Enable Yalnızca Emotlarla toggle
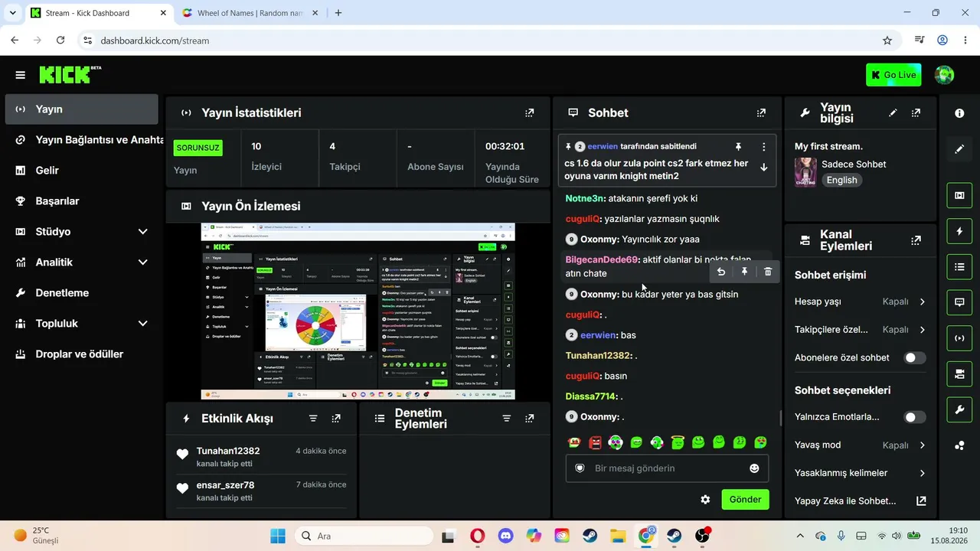 click(x=914, y=417)
